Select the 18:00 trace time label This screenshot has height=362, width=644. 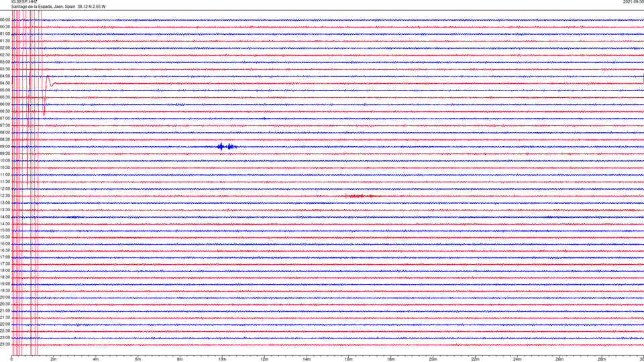pos(5,270)
